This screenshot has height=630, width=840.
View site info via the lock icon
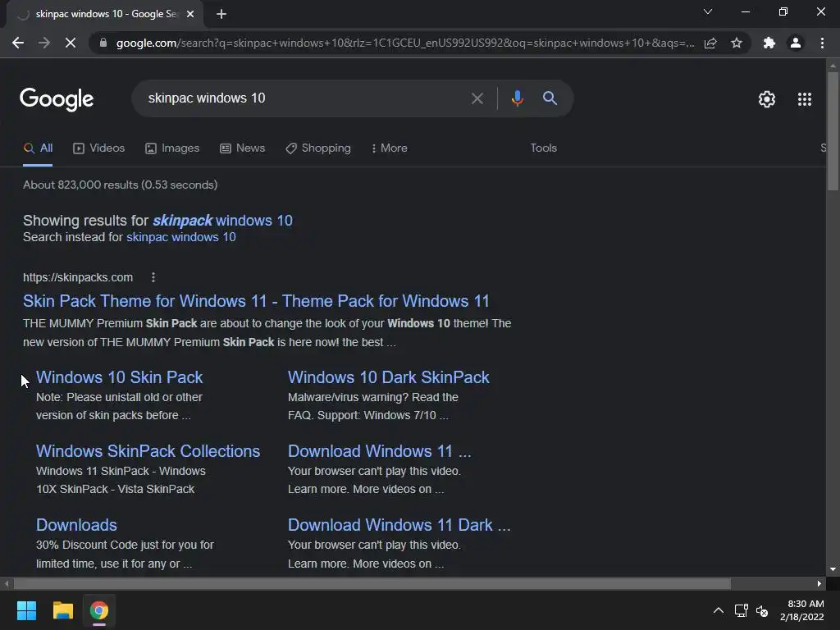point(103,43)
